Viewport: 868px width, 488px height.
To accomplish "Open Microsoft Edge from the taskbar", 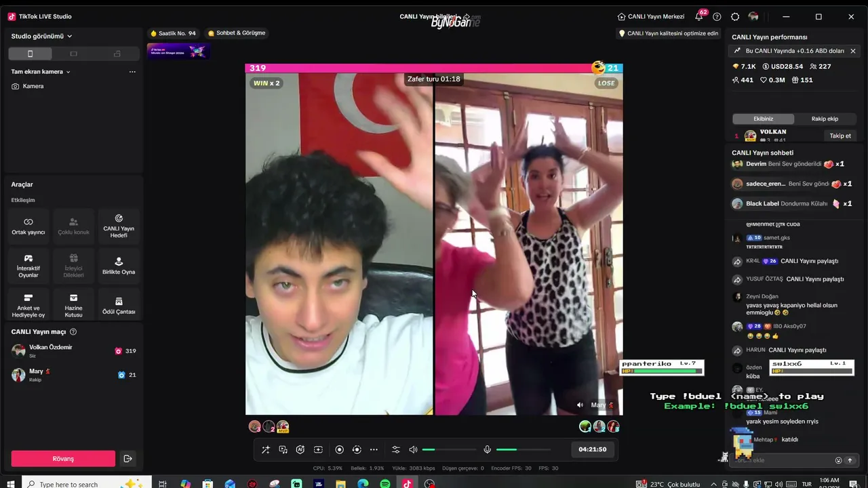I will pos(363,484).
